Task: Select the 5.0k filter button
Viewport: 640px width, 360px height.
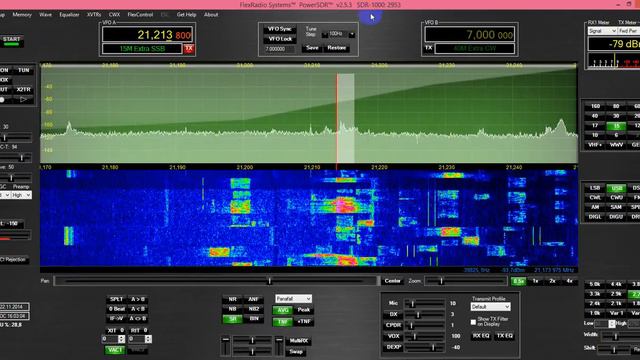Action: (x=595, y=284)
